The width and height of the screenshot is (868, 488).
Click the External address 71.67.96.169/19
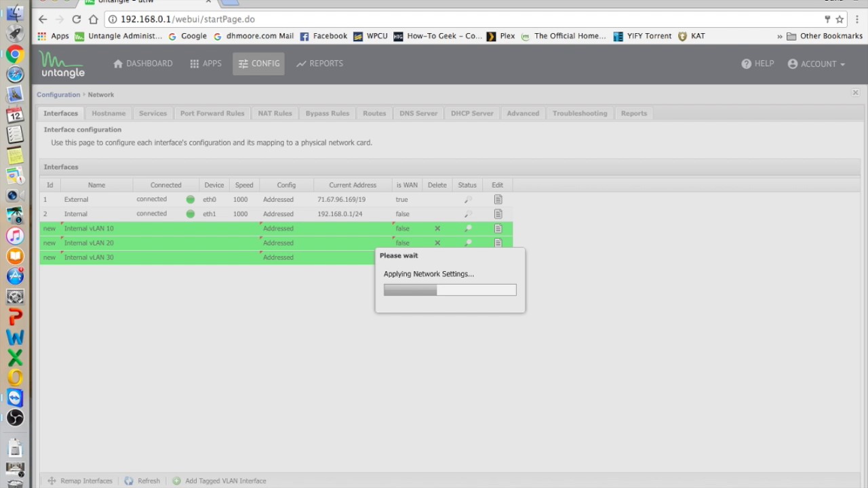pyautogui.click(x=341, y=199)
